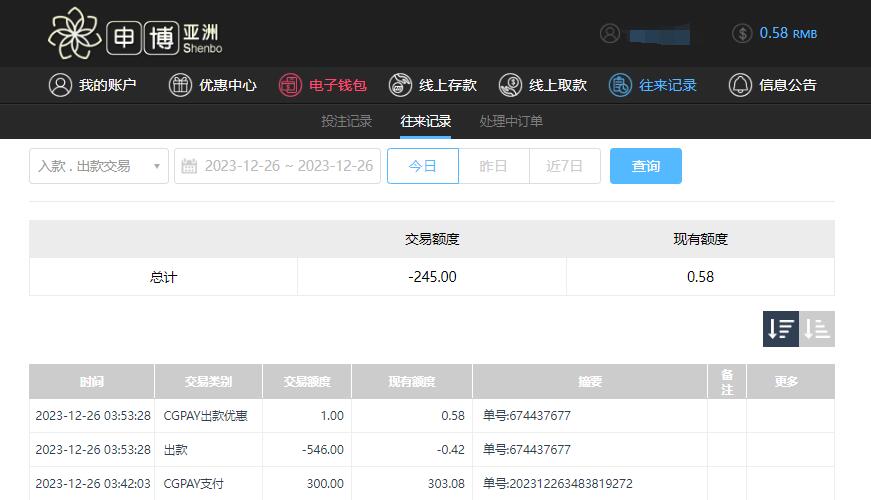Screen dimensions: 871x500
Task: Click the 总计 row label
Action: [163, 277]
